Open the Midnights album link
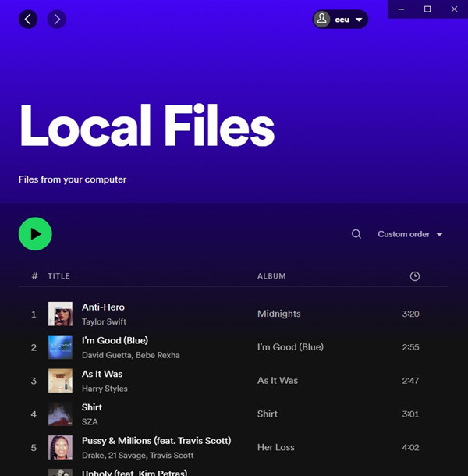Screen dimensions: 468x476 point(279,314)
